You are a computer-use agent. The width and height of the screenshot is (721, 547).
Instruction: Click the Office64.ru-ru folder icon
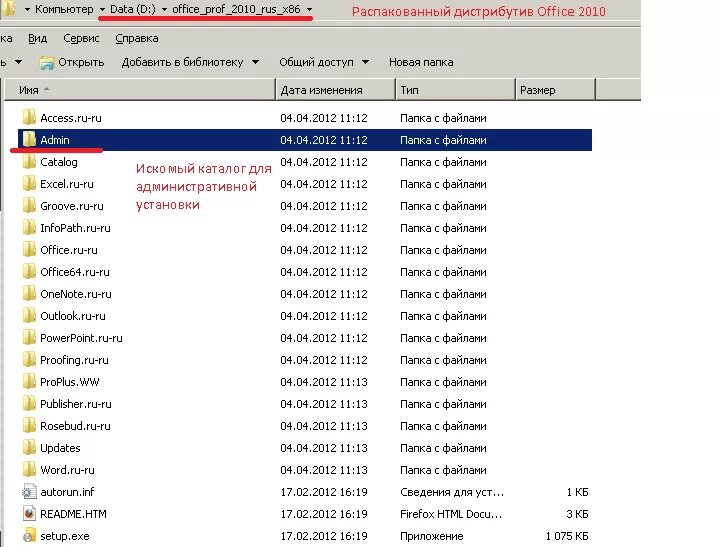tap(29, 272)
